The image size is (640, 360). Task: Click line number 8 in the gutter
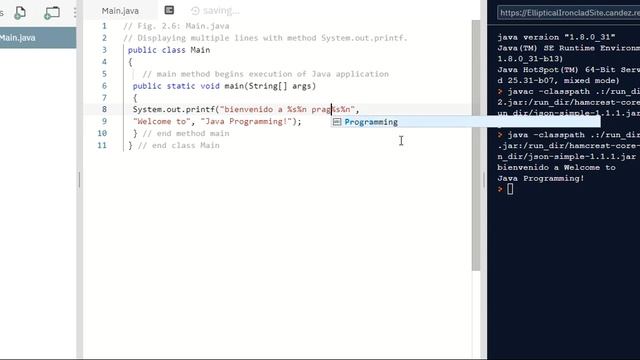click(x=104, y=109)
